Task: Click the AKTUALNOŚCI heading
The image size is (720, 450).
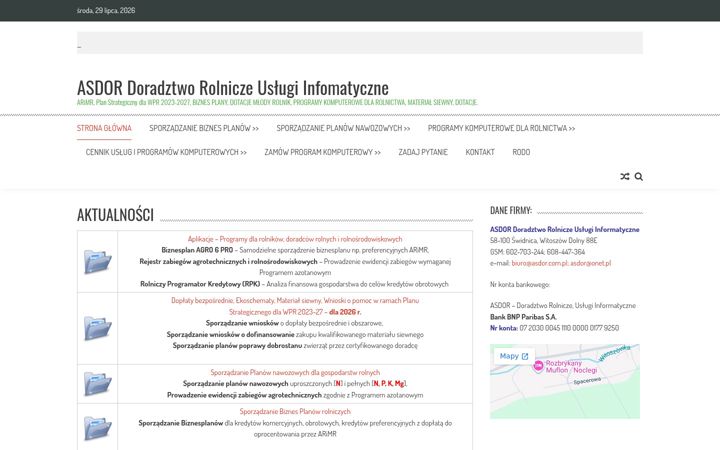Action: point(115,215)
